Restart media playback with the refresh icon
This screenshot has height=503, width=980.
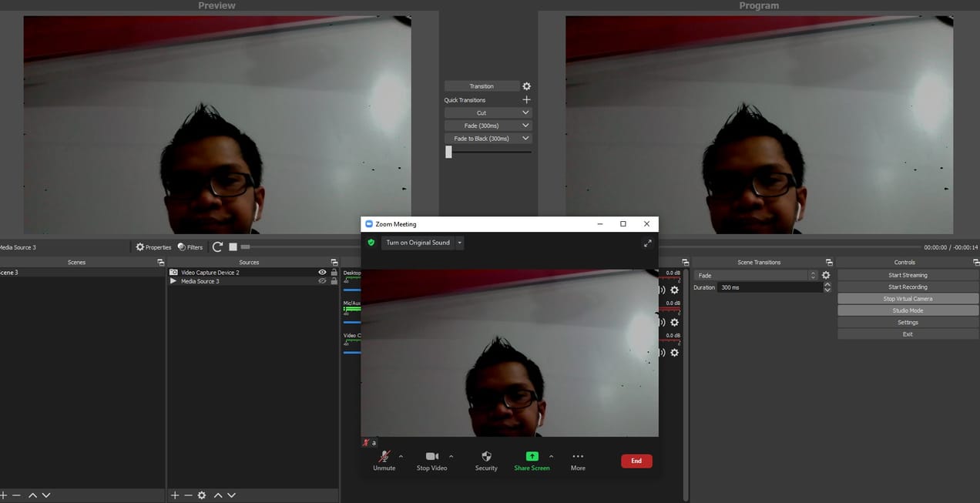tap(217, 246)
